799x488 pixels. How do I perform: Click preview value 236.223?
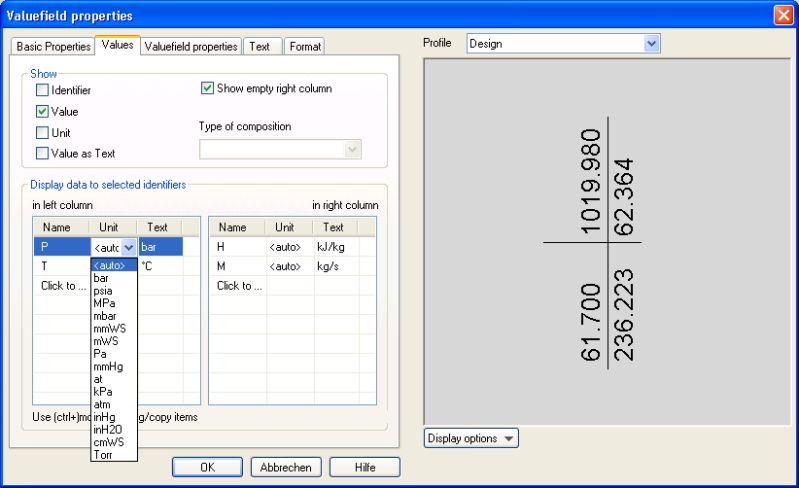pos(624,315)
